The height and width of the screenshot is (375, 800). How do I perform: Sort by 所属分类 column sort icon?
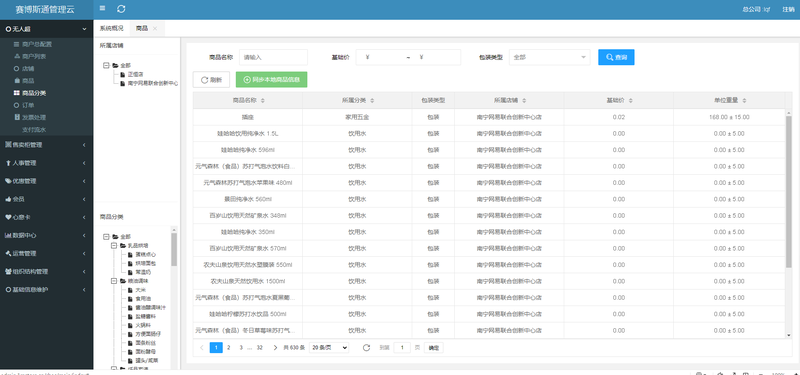coord(372,101)
